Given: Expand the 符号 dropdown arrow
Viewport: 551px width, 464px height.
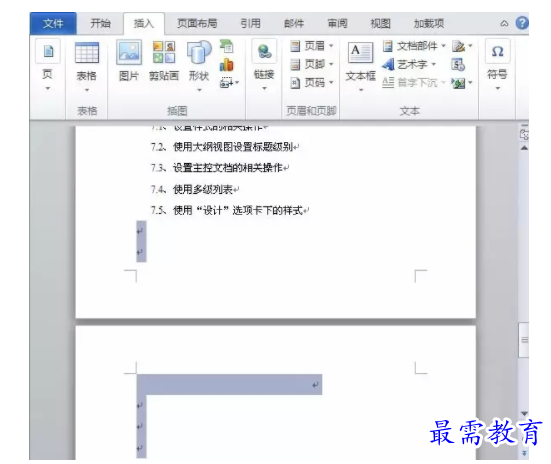Looking at the screenshot, I should [x=497, y=88].
